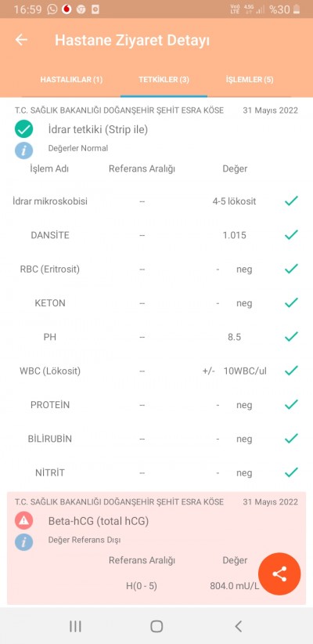This screenshot has width=313, height=644.
Task: Tap the checkmark on the PH row
Action: (x=291, y=337)
